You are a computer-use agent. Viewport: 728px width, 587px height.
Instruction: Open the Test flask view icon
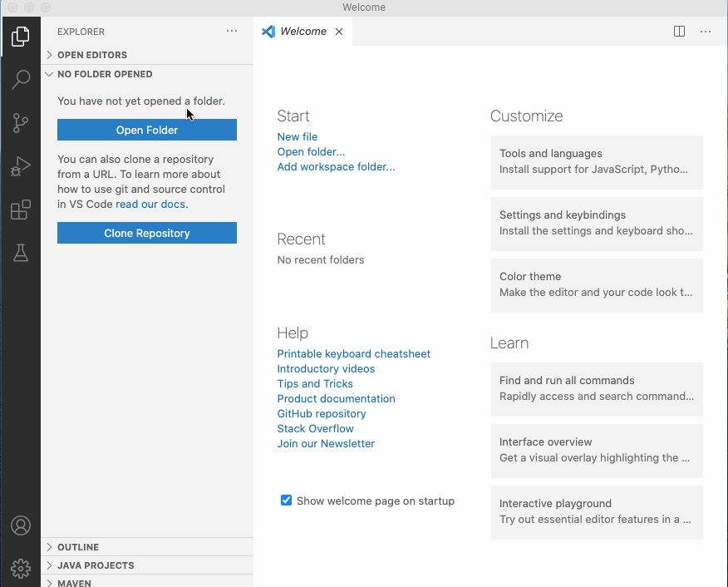pos(21,253)
